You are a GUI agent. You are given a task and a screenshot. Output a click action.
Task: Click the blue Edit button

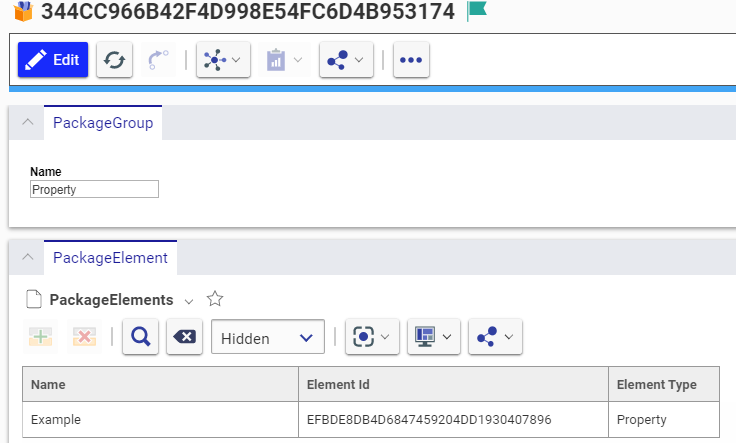click(53, 60)
